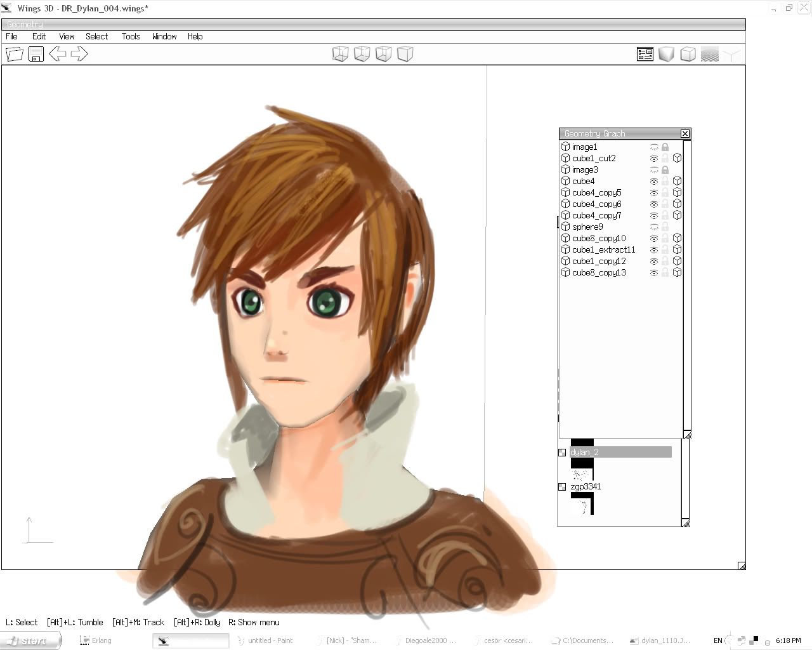Open the Tools menu
The height and width of the screenshot is (650, 812).
(131, 36)
